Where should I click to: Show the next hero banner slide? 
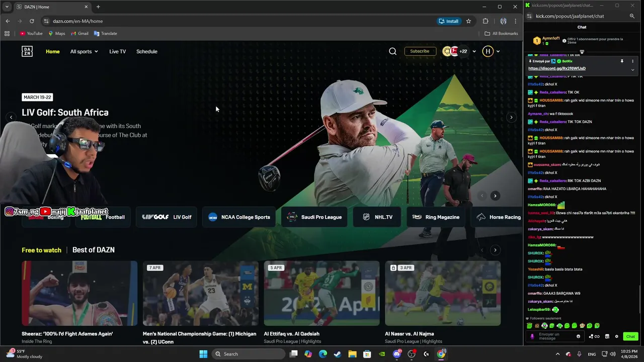click(511, 117)
